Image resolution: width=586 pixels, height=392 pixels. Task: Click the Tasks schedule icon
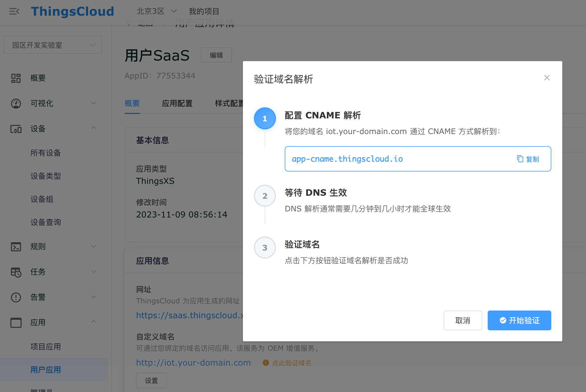coord(16,272)
